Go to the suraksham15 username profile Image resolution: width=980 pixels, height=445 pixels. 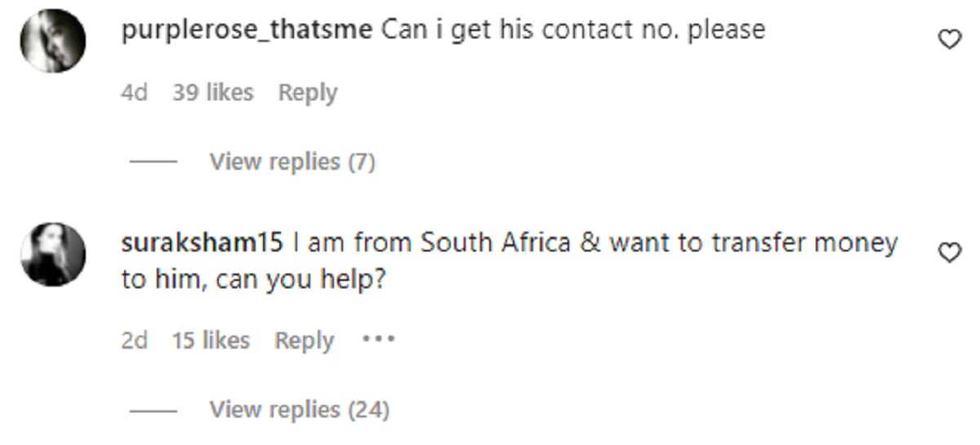click(202, 243)
